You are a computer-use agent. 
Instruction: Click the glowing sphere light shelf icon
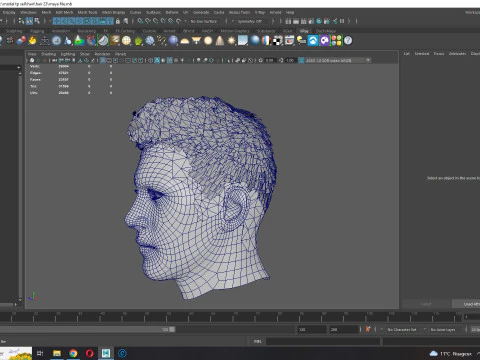pos(208,41)
